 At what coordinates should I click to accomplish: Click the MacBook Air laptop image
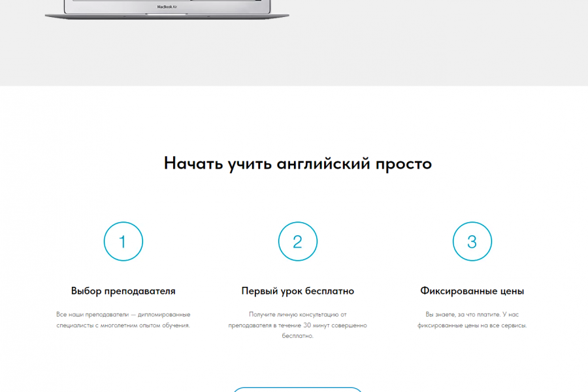click(167, 9)
